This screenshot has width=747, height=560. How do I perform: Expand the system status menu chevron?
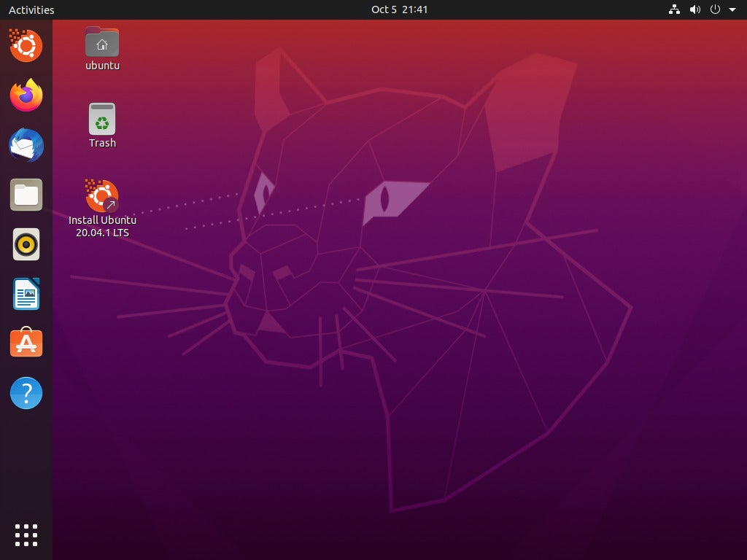click(732, 9)
